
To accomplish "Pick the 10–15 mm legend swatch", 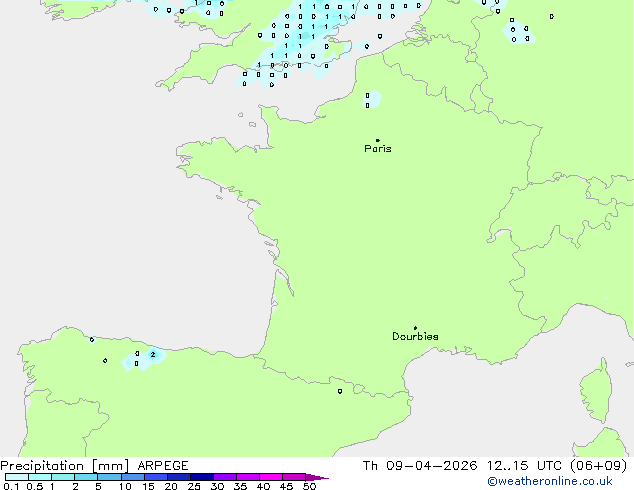I will coord(133,477).
